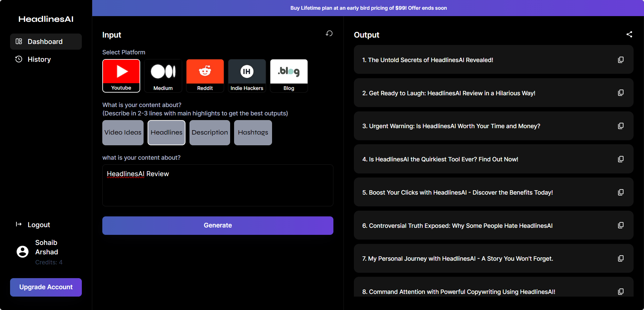
Task: Select the Blog platform
Action: click(x=289, y=75)
